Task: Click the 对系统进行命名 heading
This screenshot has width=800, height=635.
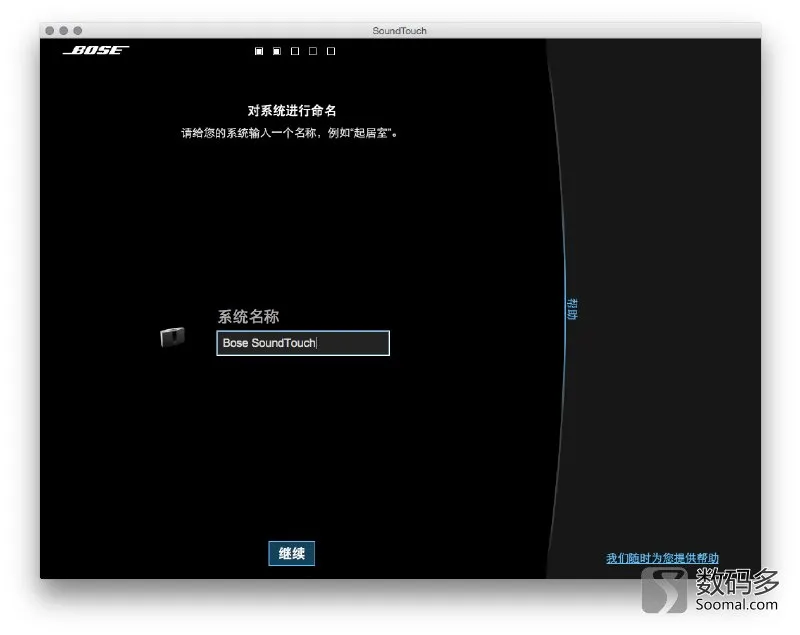Action: pyautogui.click(x=292, y=111)
